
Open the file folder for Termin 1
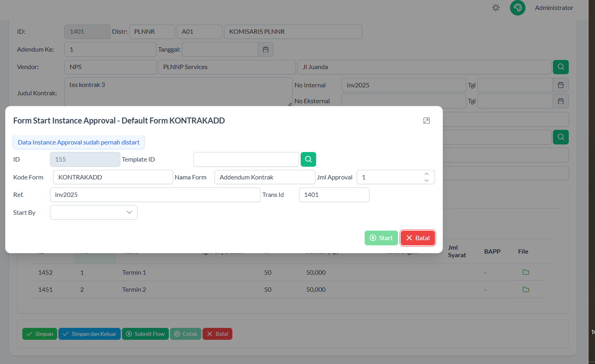pyautogui.click(x=526, y=272)
